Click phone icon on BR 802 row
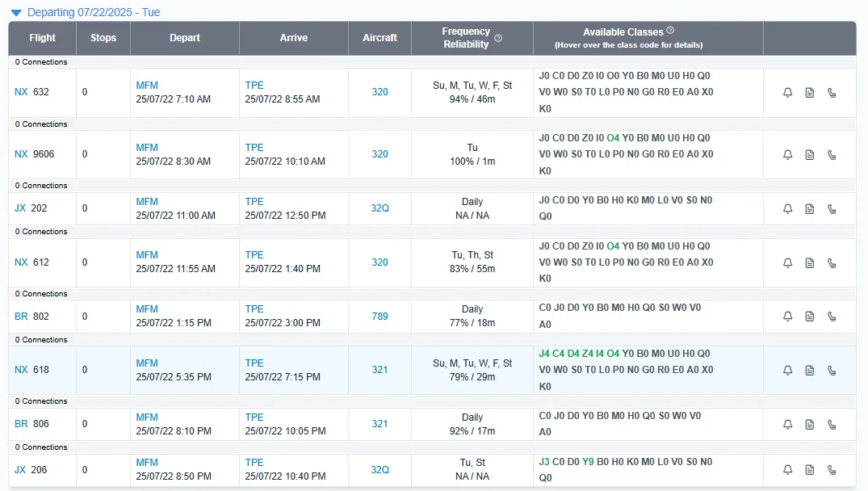 (832, 316)
